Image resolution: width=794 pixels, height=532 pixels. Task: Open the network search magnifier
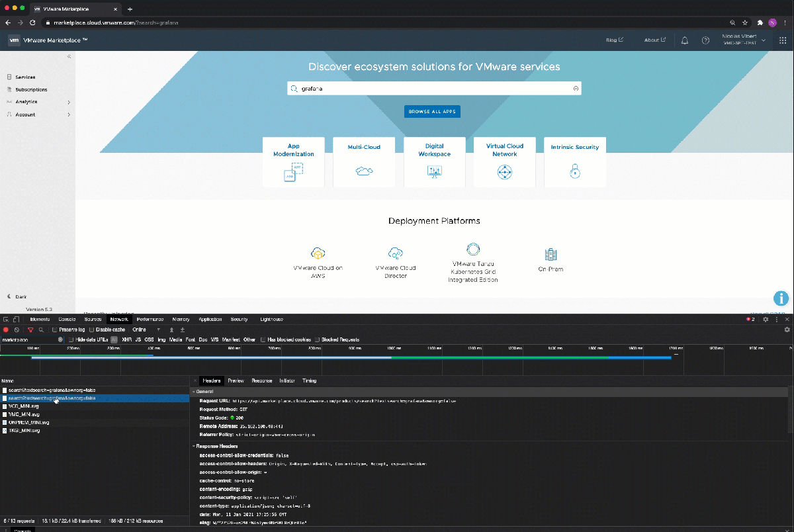pos(41,330)
